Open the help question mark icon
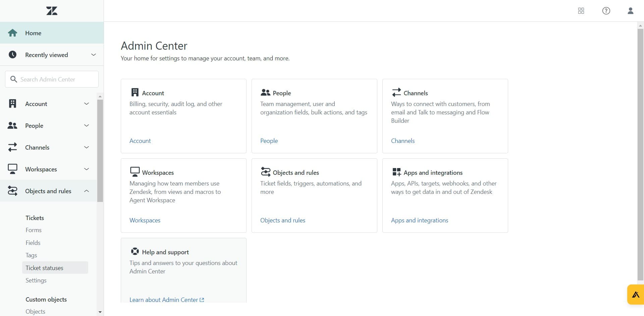 (x=606, y=11)
